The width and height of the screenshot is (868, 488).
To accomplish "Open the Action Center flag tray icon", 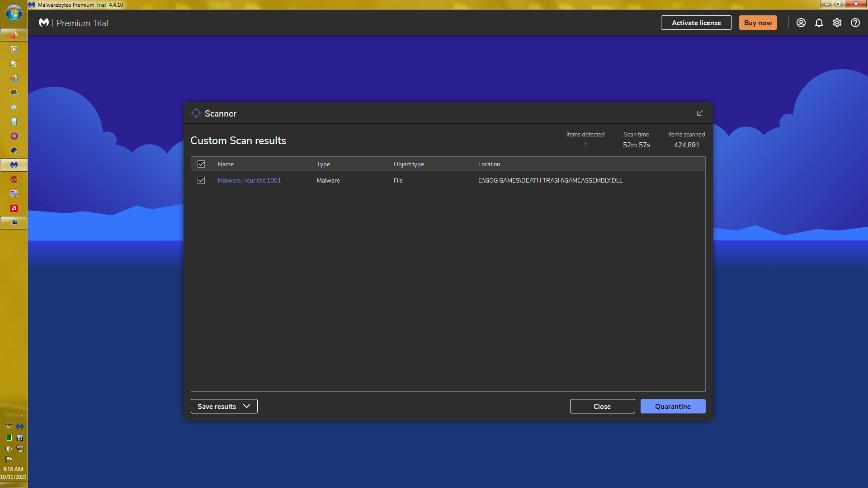I will click(x=9, y=459).
